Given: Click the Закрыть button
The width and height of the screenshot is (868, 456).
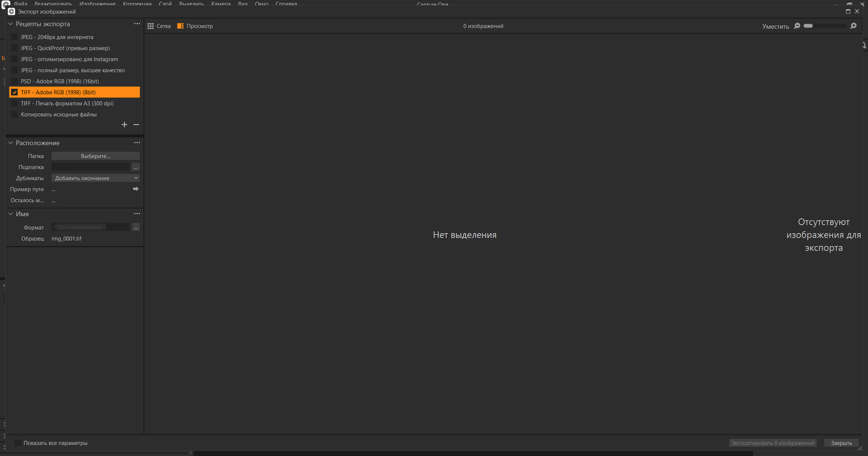Looking at the screenshot, I should coord(841,443).
